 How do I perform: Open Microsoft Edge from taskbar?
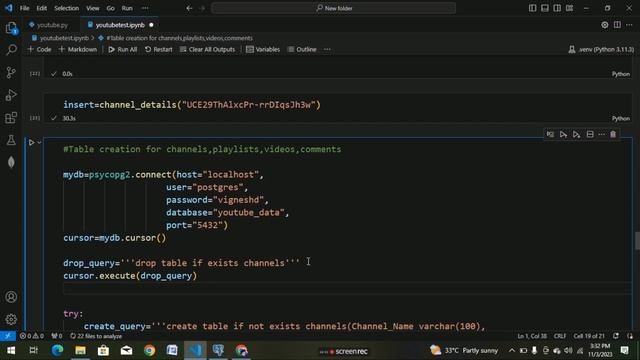[x=57, y=350]
